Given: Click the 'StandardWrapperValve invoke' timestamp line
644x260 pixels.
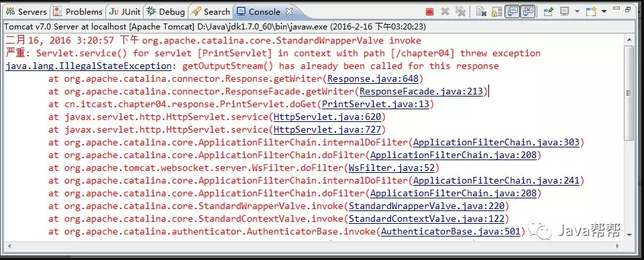Looking at the screenshot, I should coord(213,41).
